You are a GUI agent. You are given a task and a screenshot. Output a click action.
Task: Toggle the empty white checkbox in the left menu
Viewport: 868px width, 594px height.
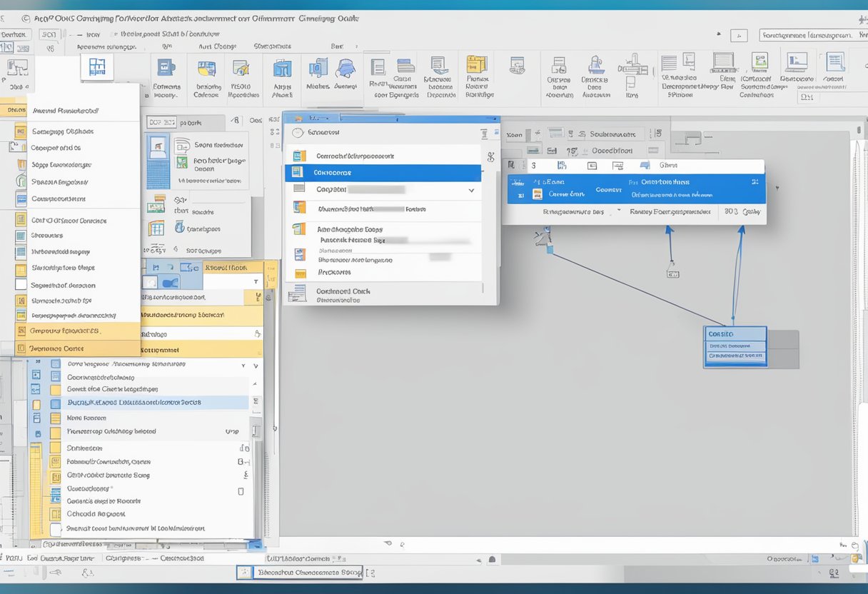pyautogui.click(x=21, y=284)
